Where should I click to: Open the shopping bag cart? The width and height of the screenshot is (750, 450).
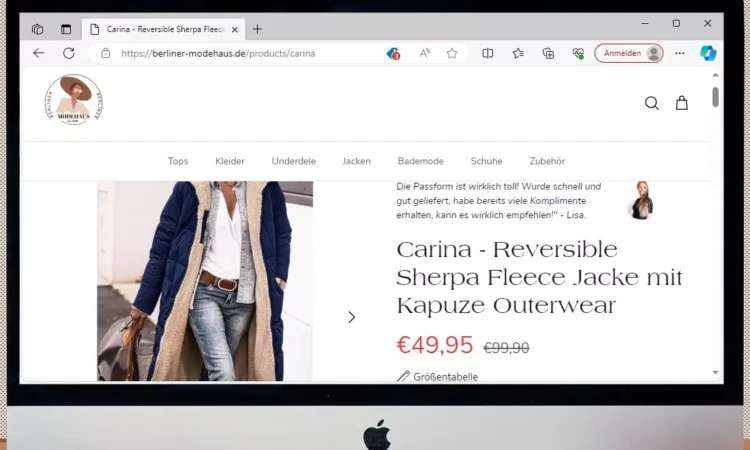tap(682, 103)
